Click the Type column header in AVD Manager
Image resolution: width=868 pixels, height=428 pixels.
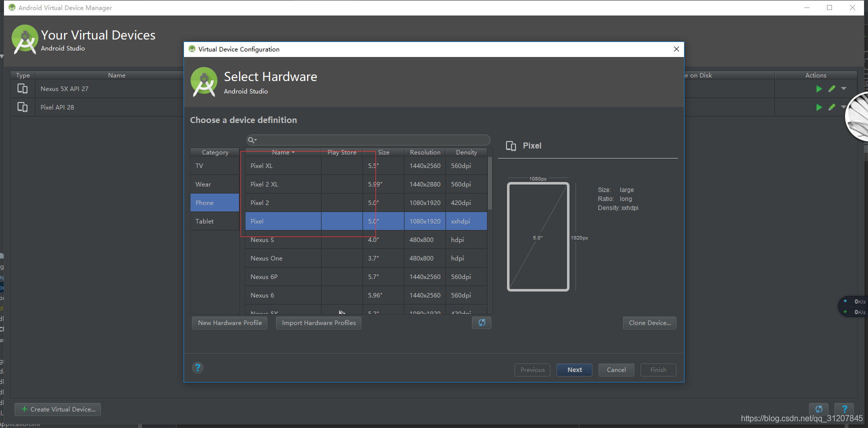click(23, 75)
